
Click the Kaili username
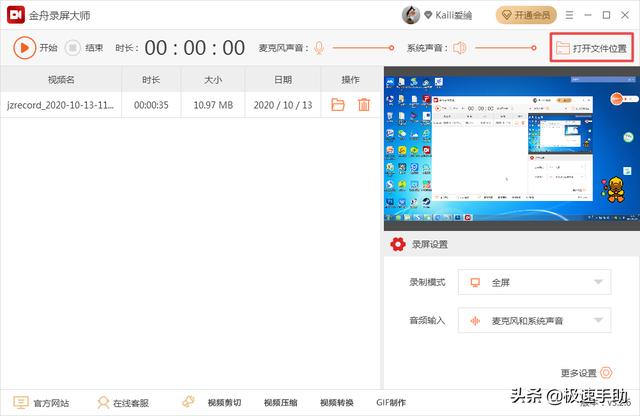tap(453, 16)
